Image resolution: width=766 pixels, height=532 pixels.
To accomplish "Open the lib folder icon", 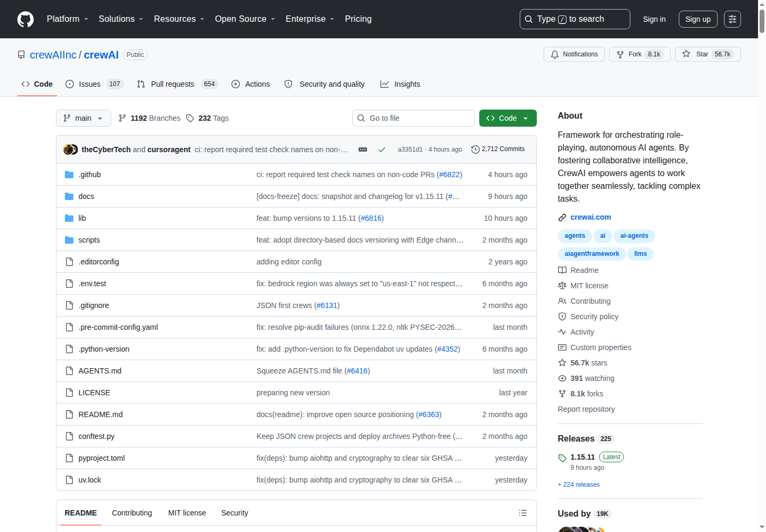I will pyautogui.click(x=69, y=218).
